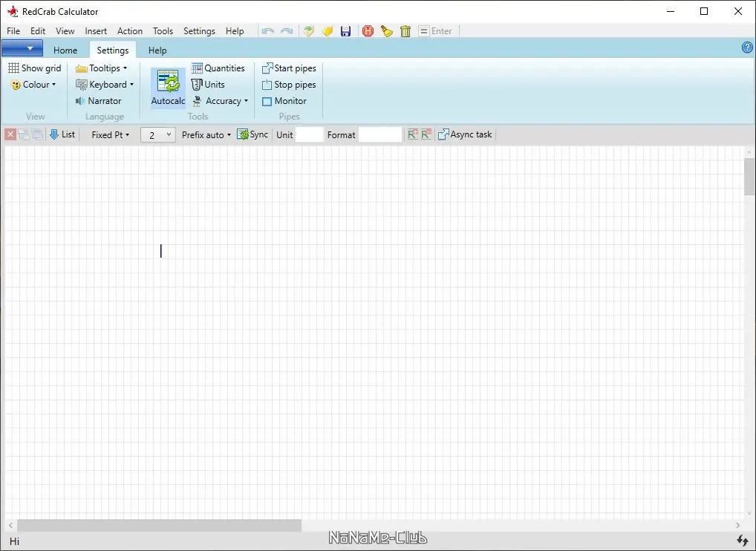Click the send-to-back layer icon
This screenshot has height=551, width=756.
pyautogui.click(x=37, y=134)
